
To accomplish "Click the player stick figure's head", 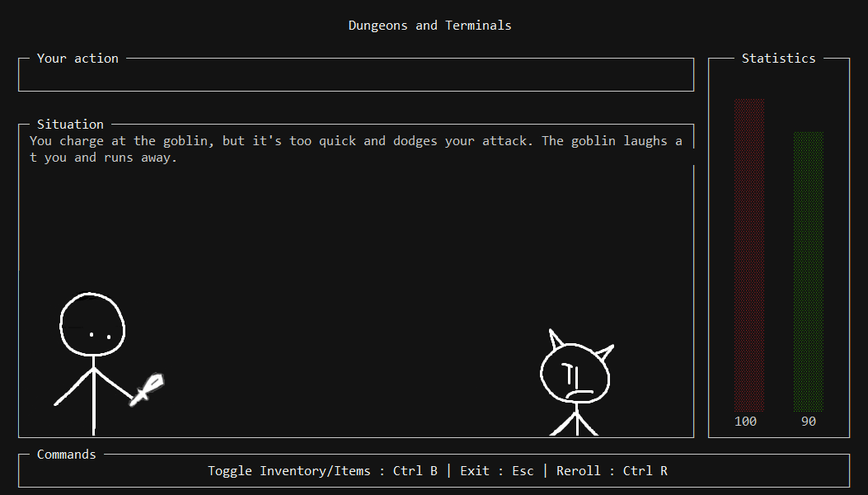I will click(92, 324).
